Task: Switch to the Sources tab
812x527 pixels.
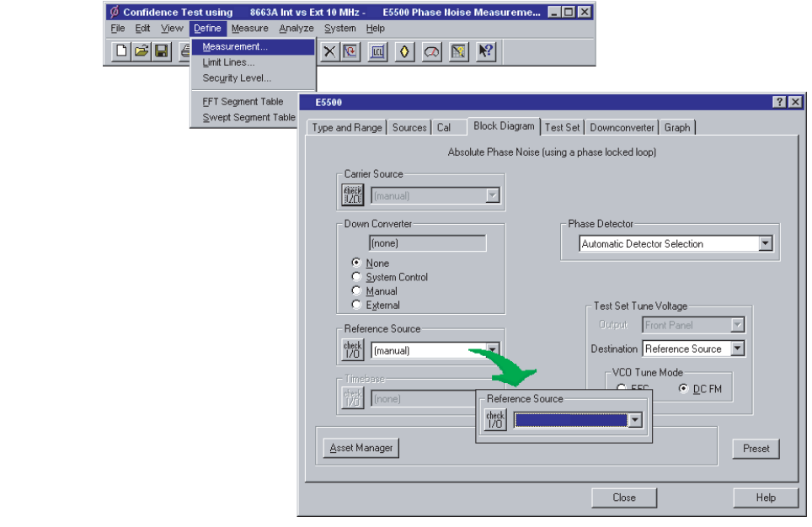Action: 409,127
